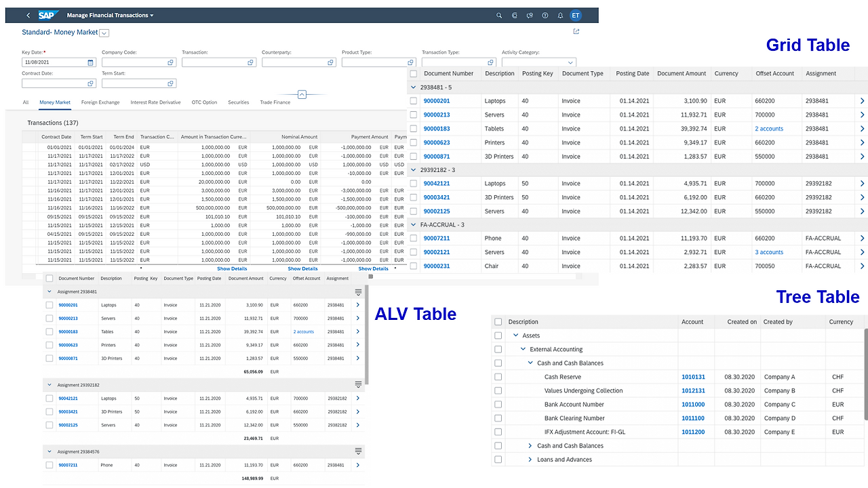Open account 1010131 link in Tree Table
This screenshot has height=488, width=868.
coord(693,377)
